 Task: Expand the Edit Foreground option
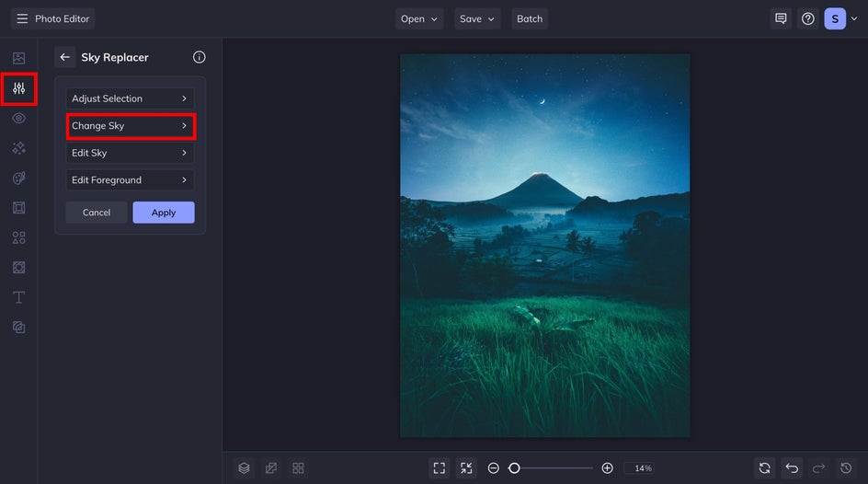(130, 180)
